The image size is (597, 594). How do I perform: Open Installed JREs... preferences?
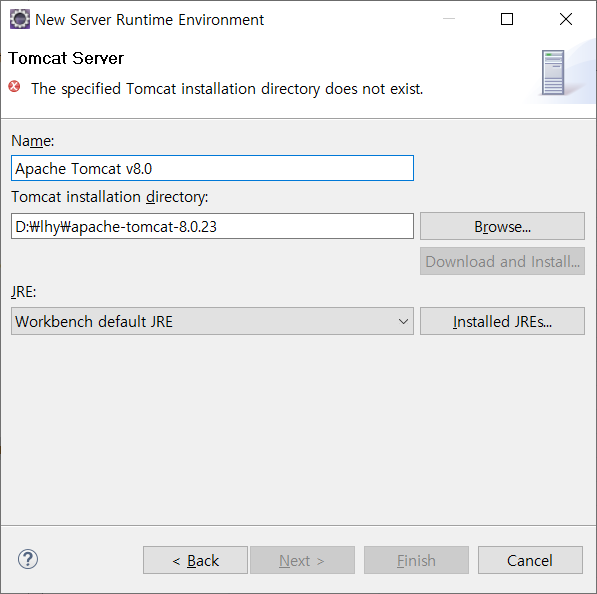tap(502, 321)
